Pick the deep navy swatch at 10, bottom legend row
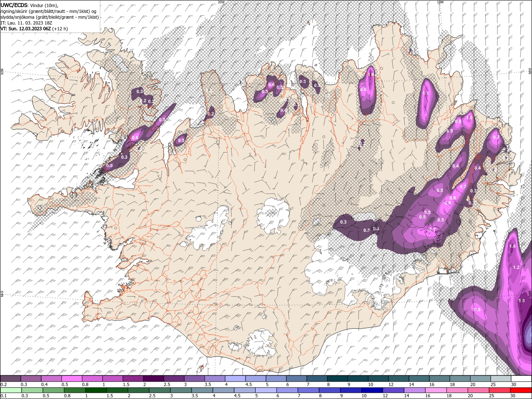The image size is (532, 399). pyautogui.click(x=371, y=390)
